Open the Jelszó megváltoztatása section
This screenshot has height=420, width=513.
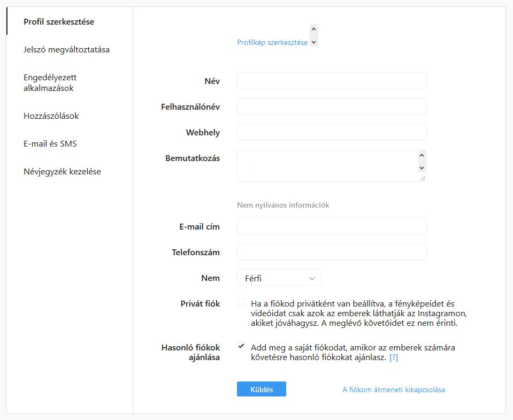point(66,50)
